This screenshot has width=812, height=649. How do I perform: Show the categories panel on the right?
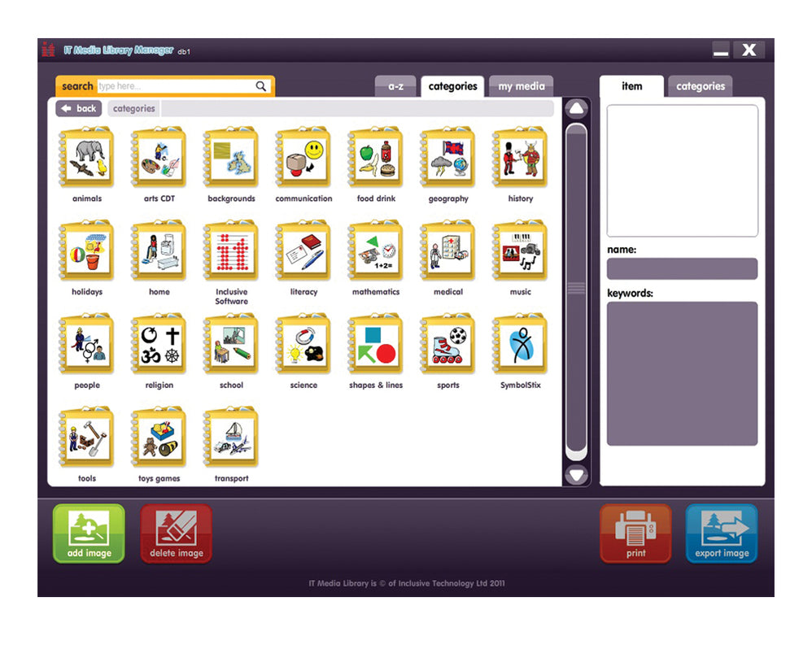click(701, 85)
